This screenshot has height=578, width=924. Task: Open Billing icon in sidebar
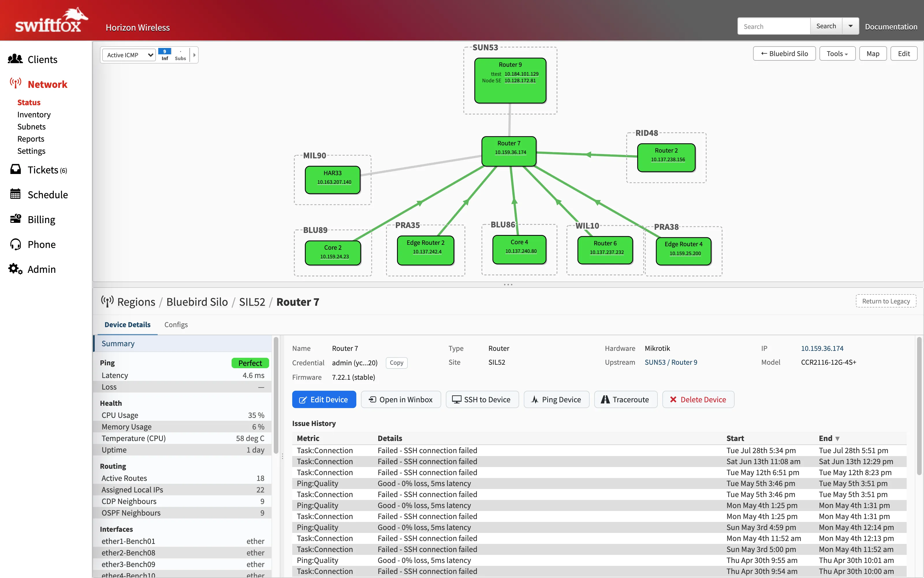click(15, 219)
